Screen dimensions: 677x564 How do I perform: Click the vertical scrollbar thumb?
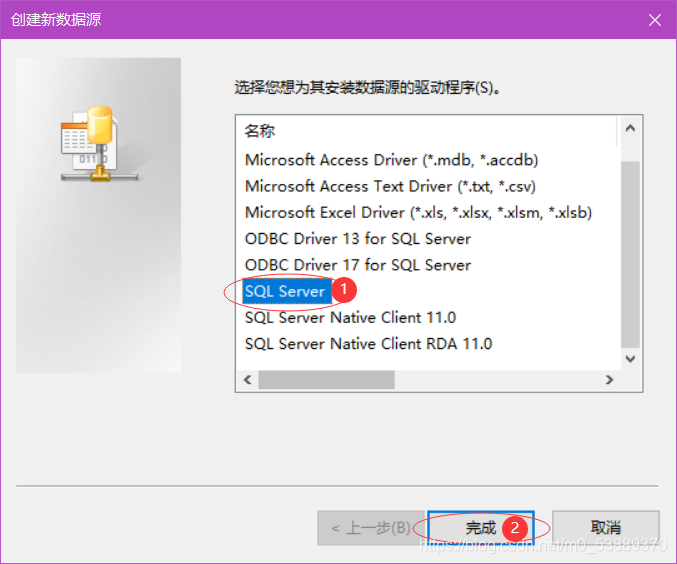click(x=630, y=254)
